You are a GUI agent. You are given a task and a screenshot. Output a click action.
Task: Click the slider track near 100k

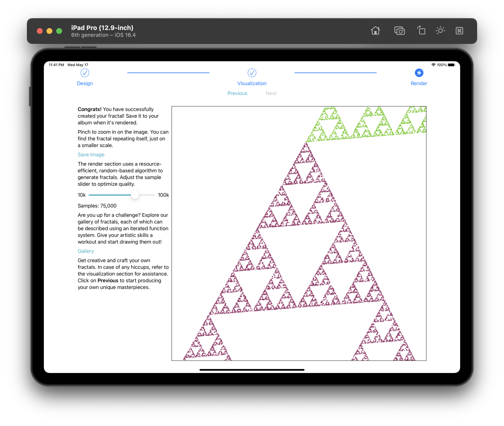point(151,195)
